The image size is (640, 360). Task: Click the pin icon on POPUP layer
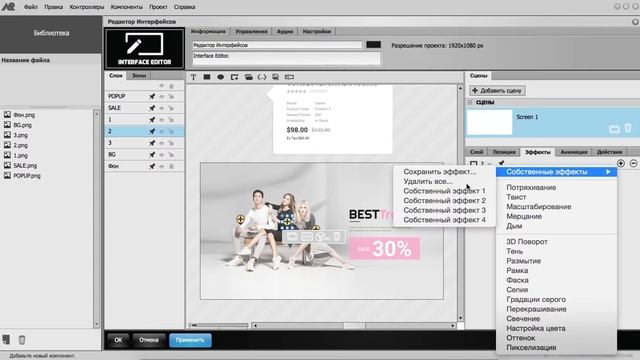[x=152, y=96]
